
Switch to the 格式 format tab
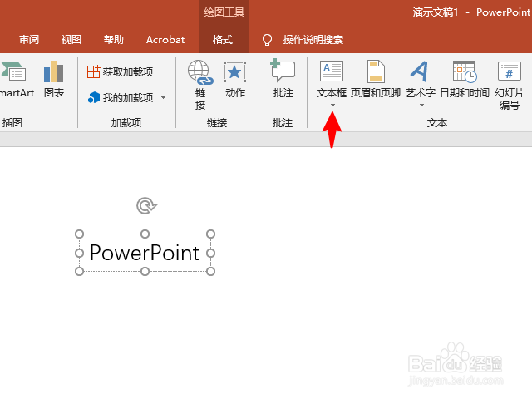pyautogui.click(x=223, y=40)
